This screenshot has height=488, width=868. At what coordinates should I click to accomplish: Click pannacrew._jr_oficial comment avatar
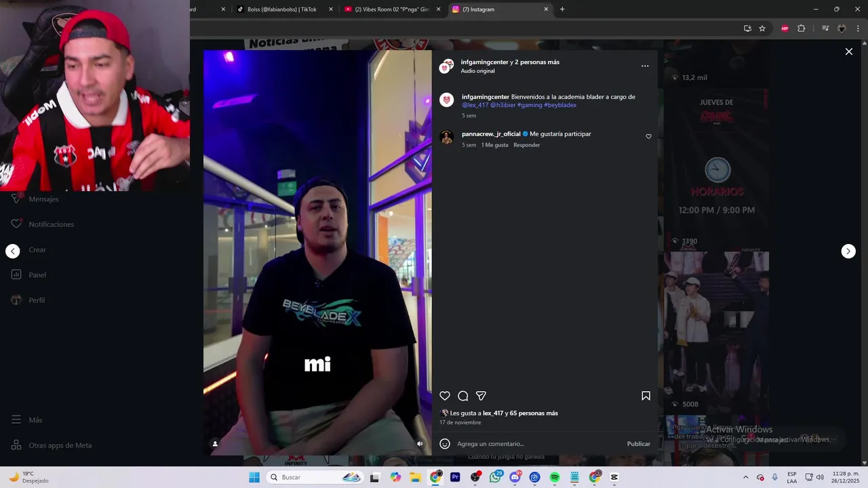pyautogui.click(x=446, y=138)
